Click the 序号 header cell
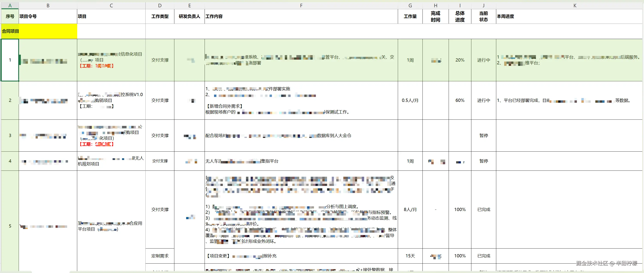The width and height of the screenshot is (644, 273). pyautogui.click(x=10, y=17)
